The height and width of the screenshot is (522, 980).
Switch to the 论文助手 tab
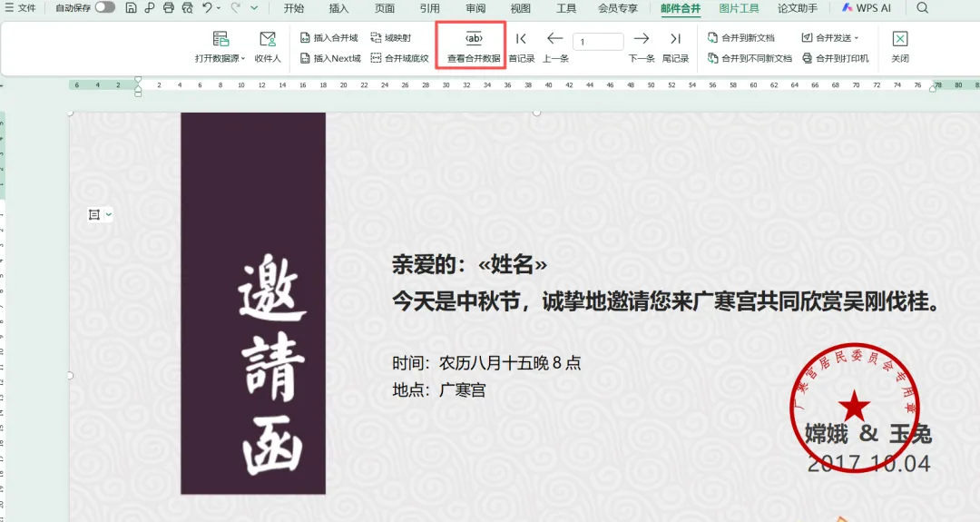pyautogui.click(x=798, y=8)
